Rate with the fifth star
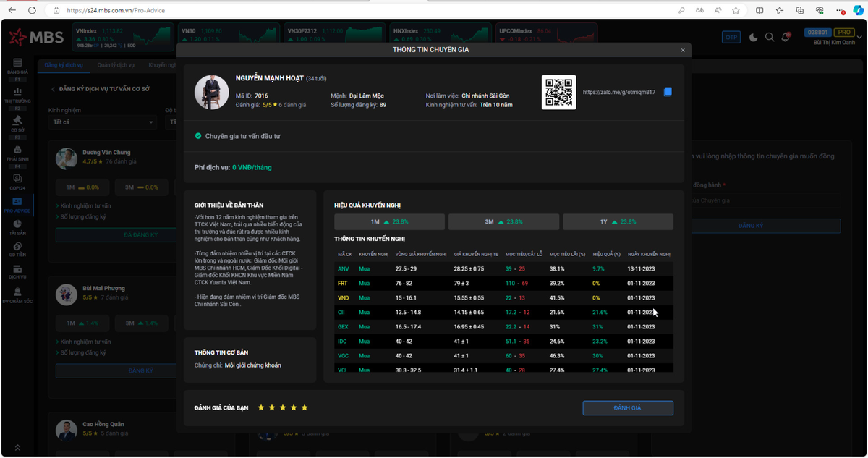The image size is (868, 458). [305, 408]
